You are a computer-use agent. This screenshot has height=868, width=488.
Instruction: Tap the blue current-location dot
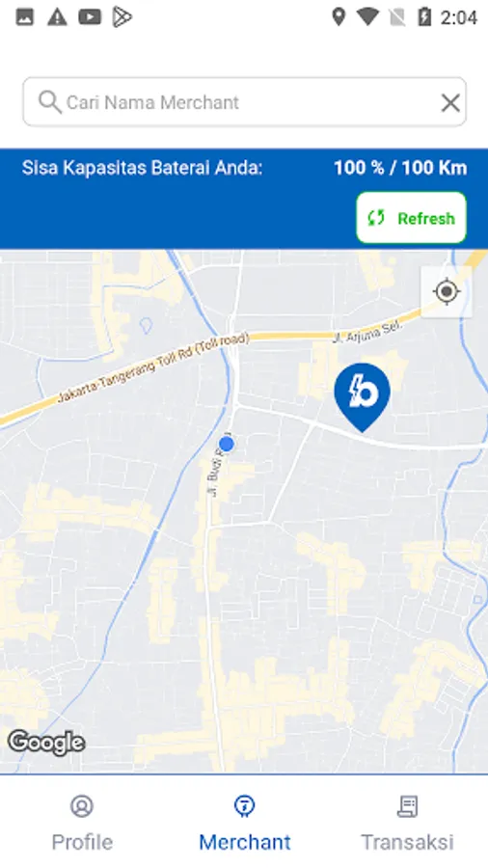(227, 444)
